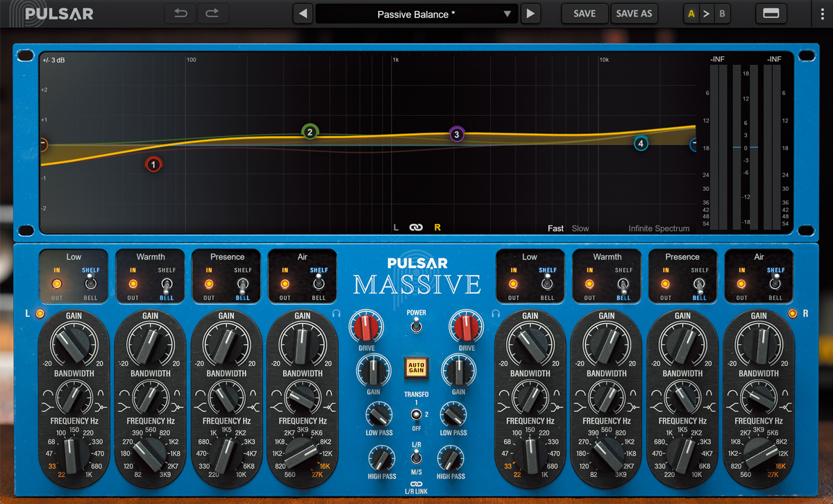Toggle left Presence band IN LED

click(x=209, y=283)
